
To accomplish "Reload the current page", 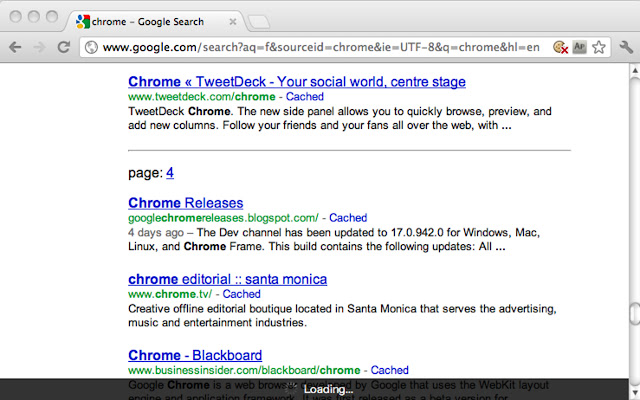I will (63, 46).
